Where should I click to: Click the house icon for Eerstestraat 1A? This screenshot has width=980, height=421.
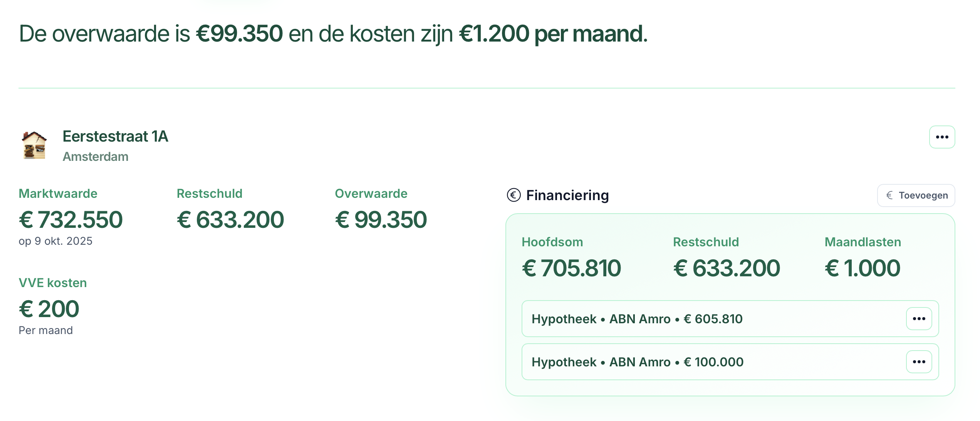34,146
